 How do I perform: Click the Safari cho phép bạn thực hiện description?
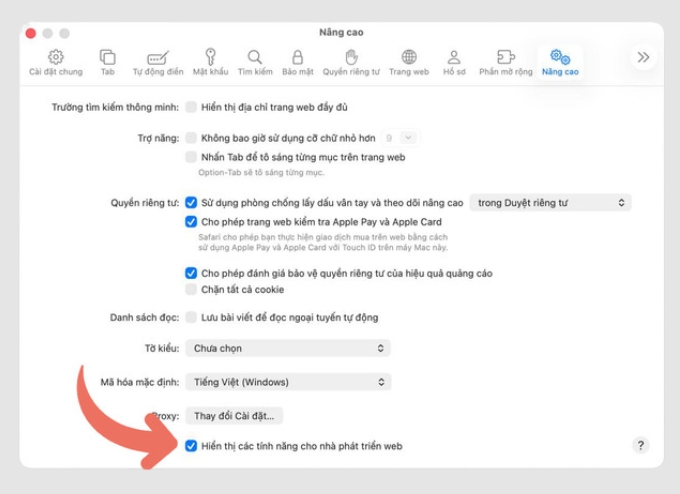(x=323, y=242)
